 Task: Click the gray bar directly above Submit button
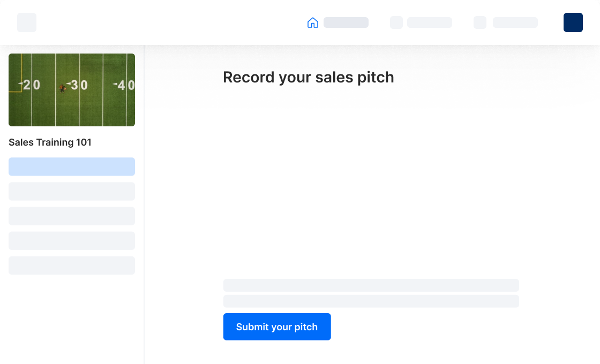(x=371, y=301)
